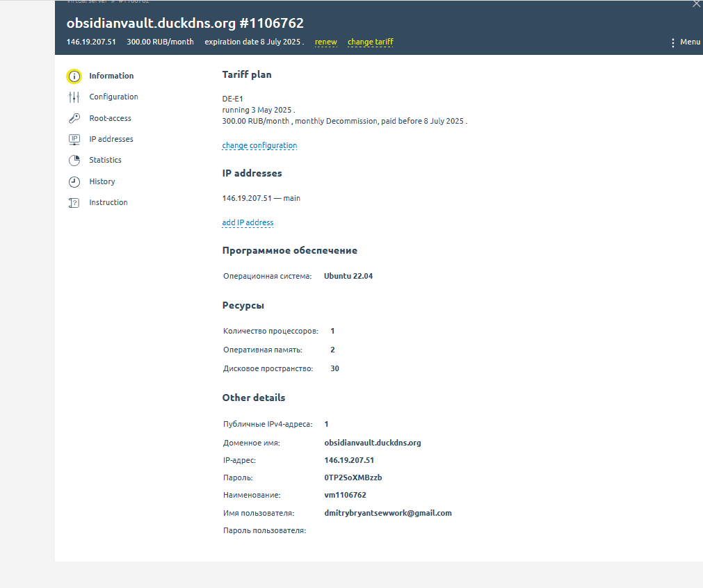The width and height of the screenshot is (703, 588).
Task: Click the add IP address link
Action: pyautogui.click(x=248, y=223)
